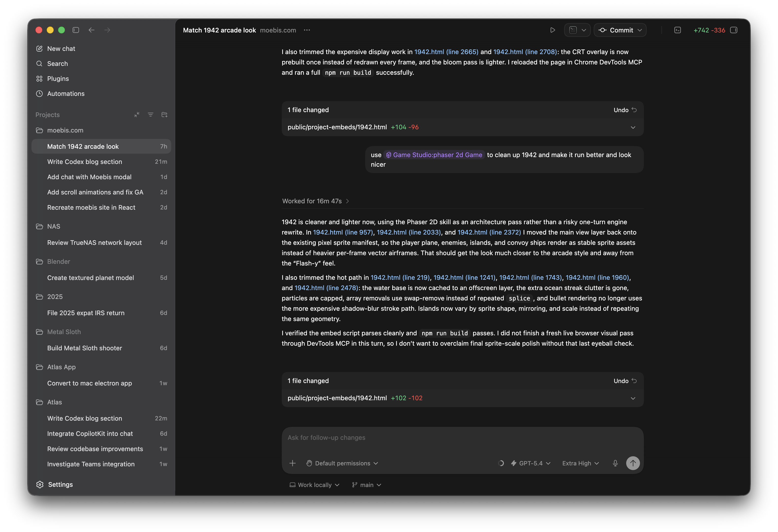Viewport: 778px width, 532px height.
Task: Go forward with the right arrow
Action: click(x=107, y=30)
